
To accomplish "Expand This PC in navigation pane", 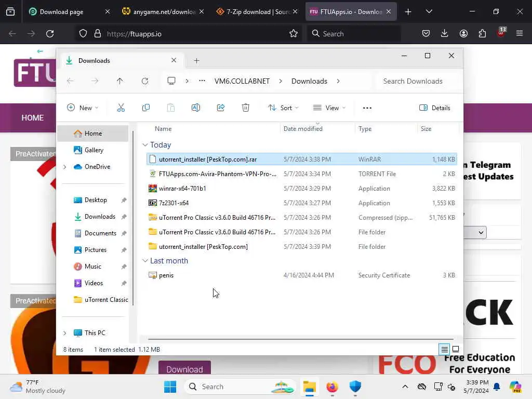I will [65, 333].
